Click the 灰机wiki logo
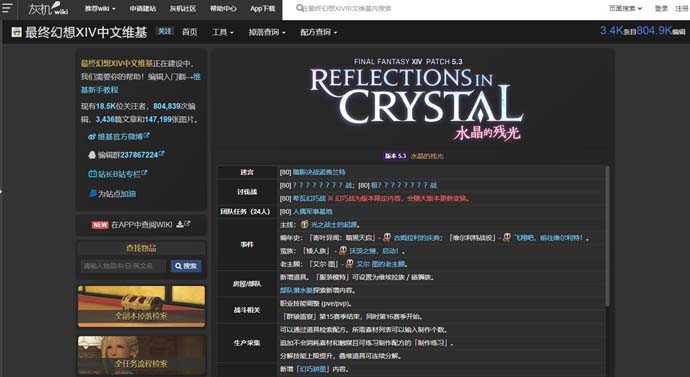This screenshot has width=690, height=377. pos(48,8)
